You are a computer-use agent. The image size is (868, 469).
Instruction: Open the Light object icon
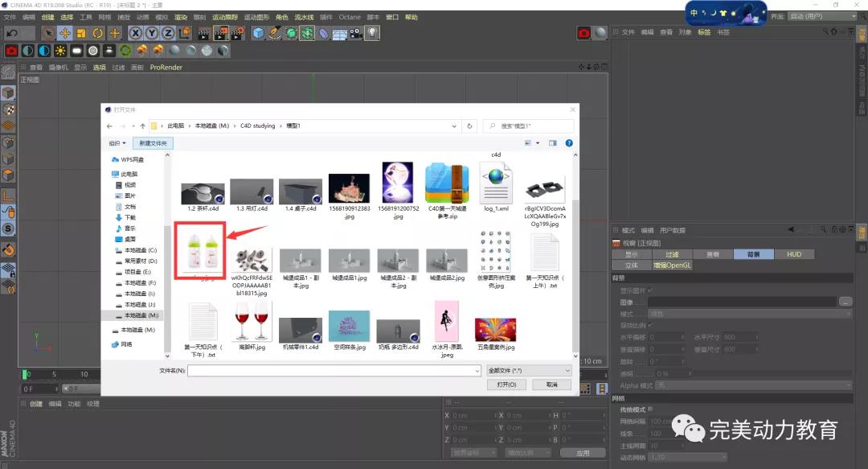373,33
